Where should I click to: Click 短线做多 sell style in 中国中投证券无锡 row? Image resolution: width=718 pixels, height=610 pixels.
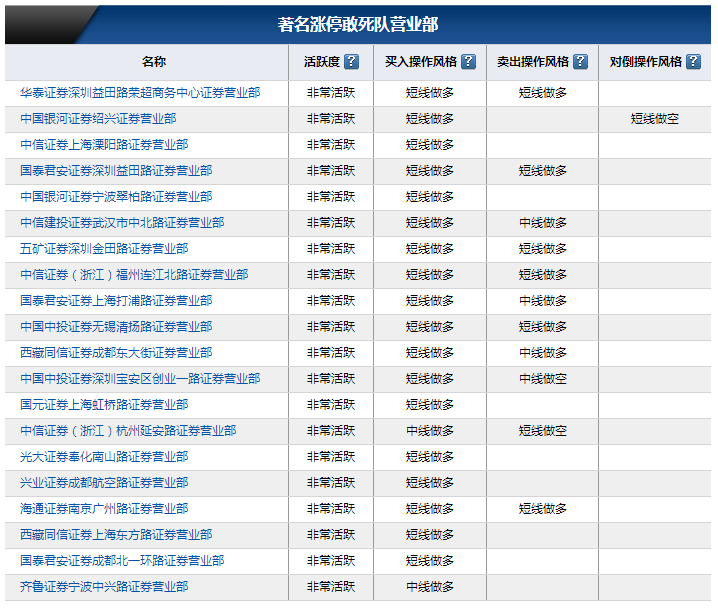click(x=543, y=327)
